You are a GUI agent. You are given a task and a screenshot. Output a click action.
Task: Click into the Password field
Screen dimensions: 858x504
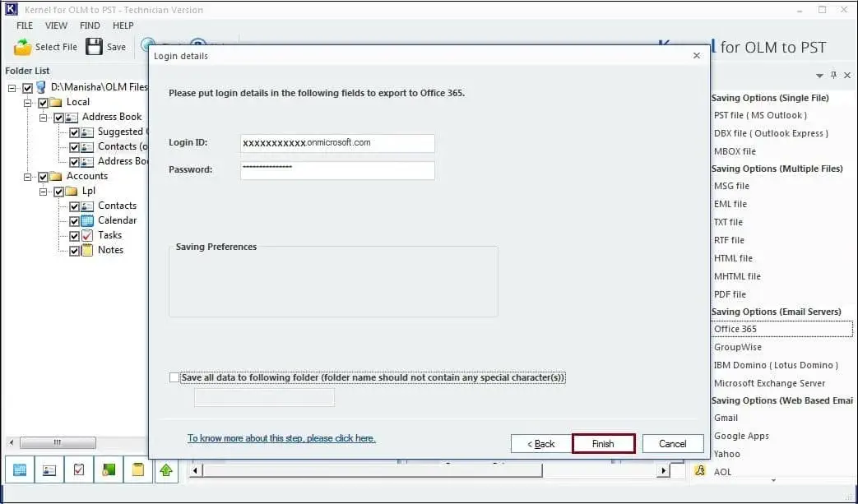click(337, 170)
